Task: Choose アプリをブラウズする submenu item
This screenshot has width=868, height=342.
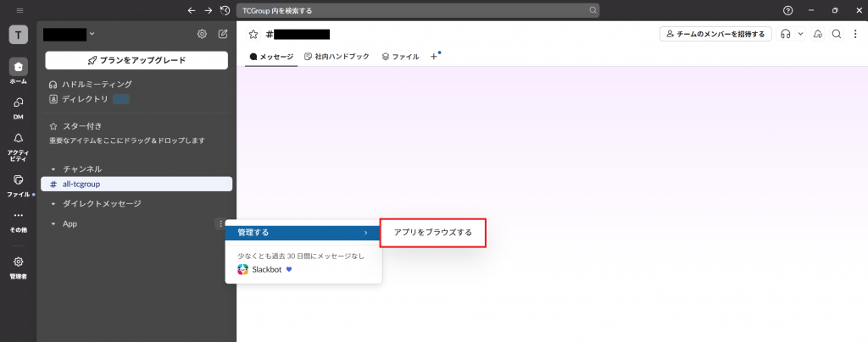Action: pos(433,233)
